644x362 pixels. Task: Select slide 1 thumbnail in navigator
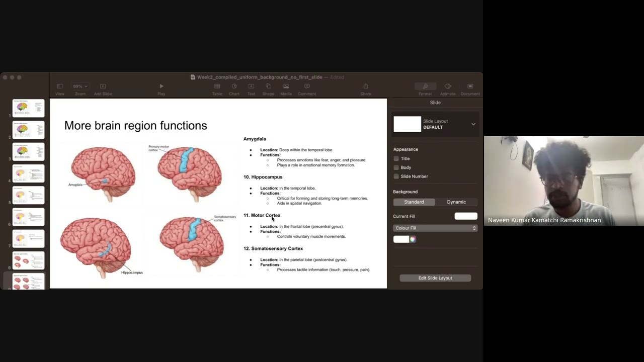point(28,108)
